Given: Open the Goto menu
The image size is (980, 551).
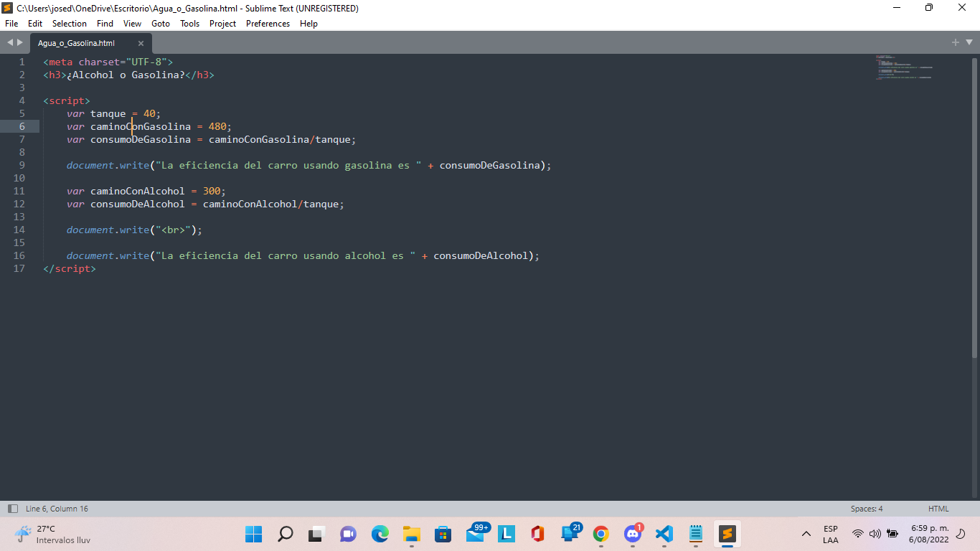Looking at the screenshot, I should click(161, 24).
